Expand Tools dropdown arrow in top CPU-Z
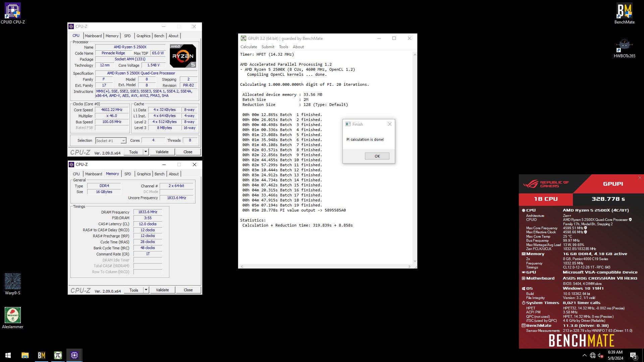This screenshot has height=362, width=644. (x=146, y=152)
